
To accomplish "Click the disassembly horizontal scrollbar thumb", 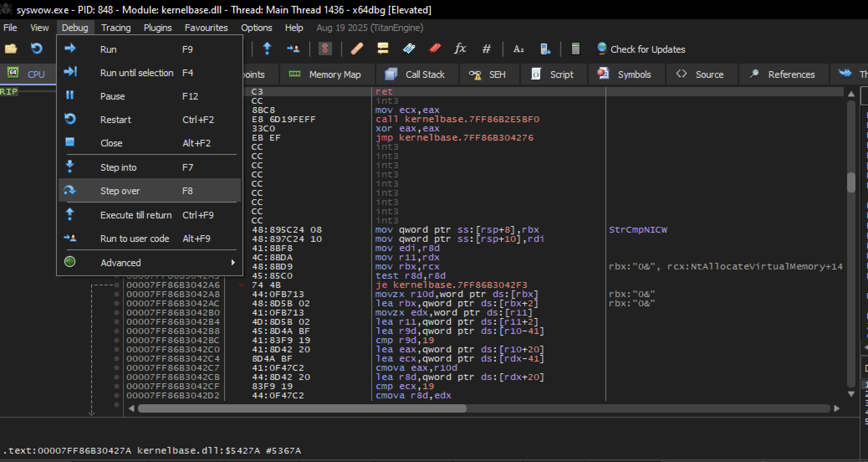I will pyautogui.click(x=302, y=408).
